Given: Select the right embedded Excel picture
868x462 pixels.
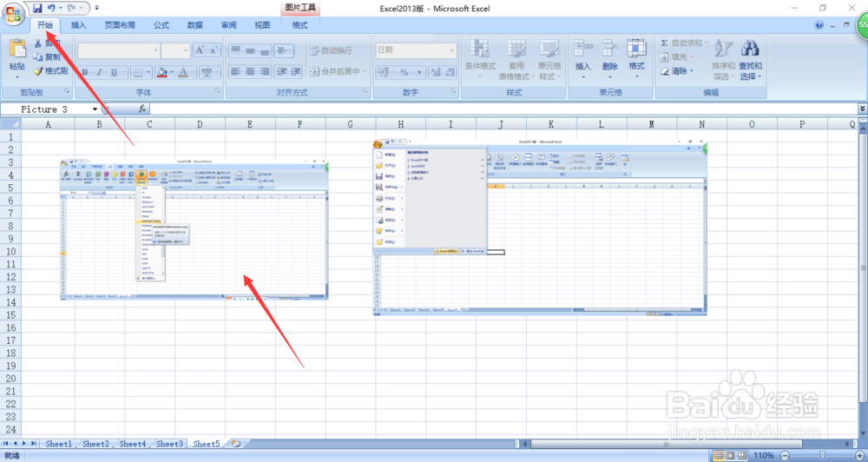Looking at the screenshot, I should (540, 228).
